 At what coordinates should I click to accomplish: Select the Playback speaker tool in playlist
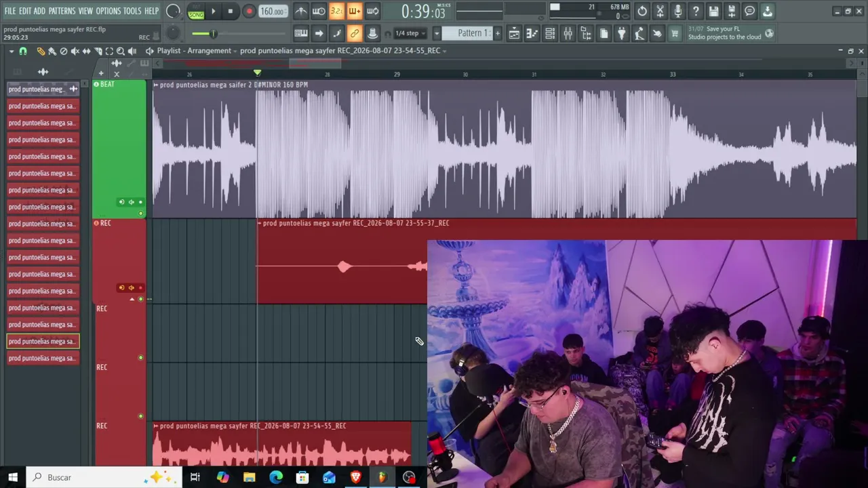pyautogui.click(x=132, y=51)
